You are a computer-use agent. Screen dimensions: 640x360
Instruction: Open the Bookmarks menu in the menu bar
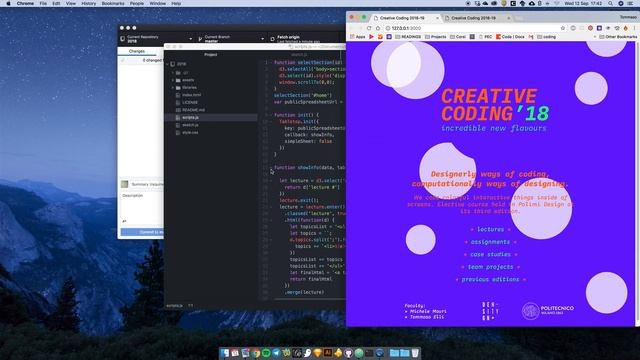click(113, 3)
